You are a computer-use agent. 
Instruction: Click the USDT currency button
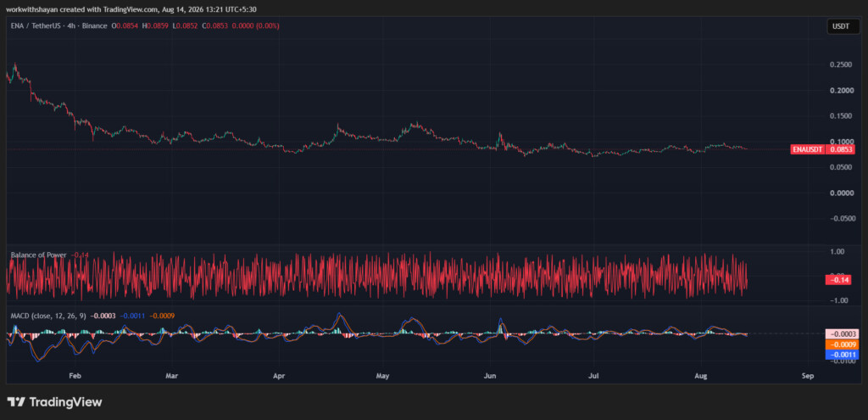843,26
